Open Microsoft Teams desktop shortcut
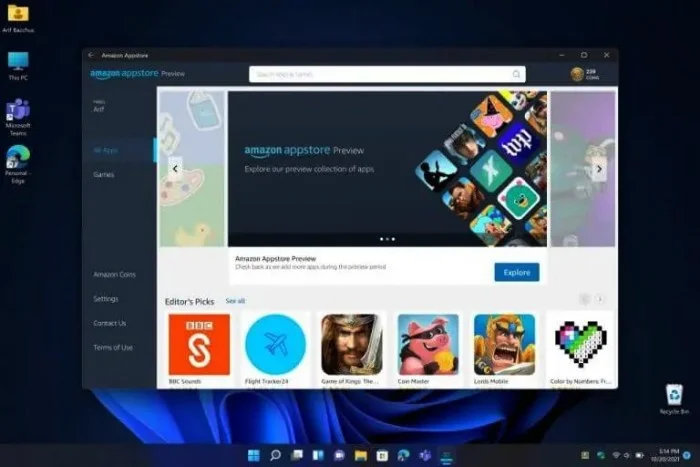 (18, 117)
